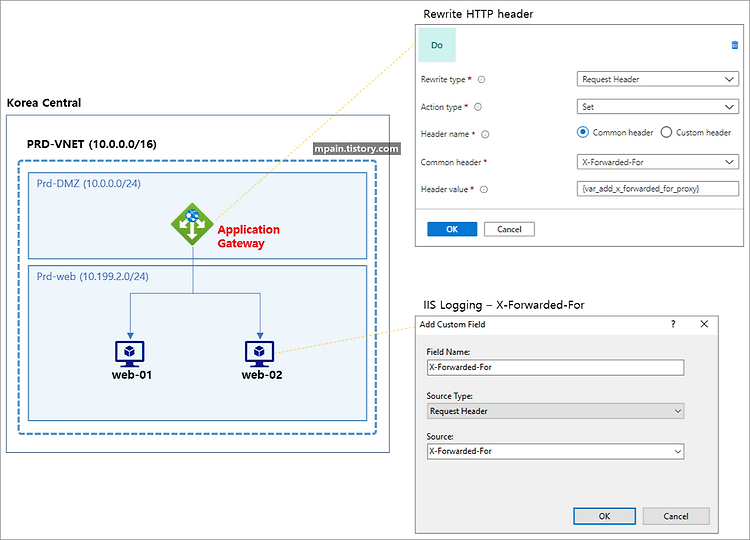Open the Source Type dropdown
750x540 pixels.
[x=555, y=411]
